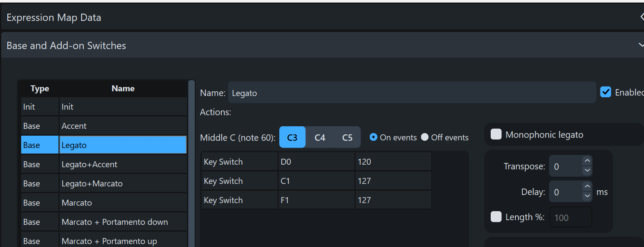The image size is (644, 247).
Task: Click the switch list vertical scrollbar
Action: pos(191,162)
